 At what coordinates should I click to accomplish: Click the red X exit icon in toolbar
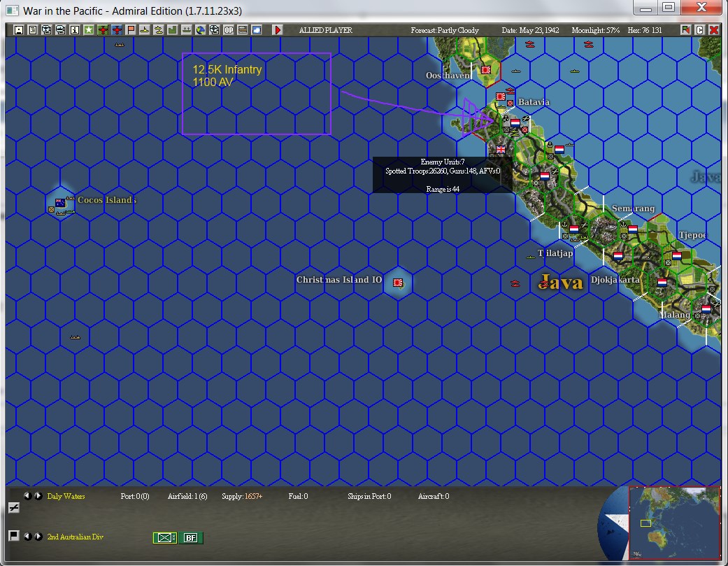coord(713,30)
